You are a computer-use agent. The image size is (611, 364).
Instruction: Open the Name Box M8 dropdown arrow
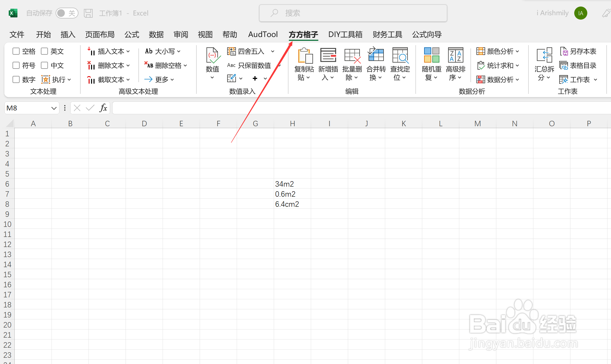pyautogui.click(x=54, y=108)
